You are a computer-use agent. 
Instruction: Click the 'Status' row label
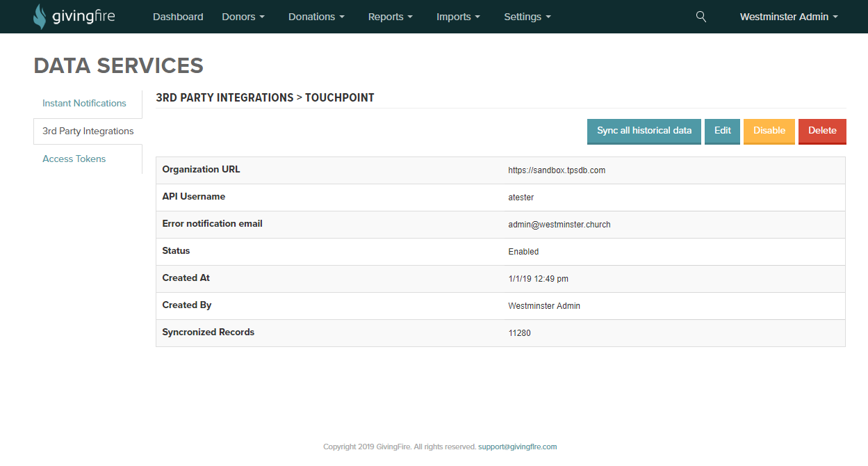click(x=176, y=251)
